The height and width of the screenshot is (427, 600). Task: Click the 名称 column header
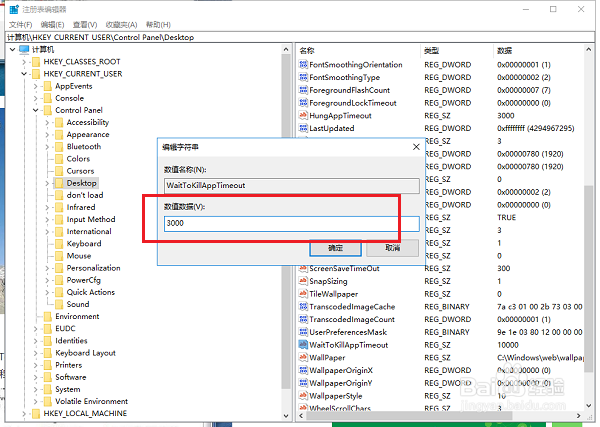[359, 51]
